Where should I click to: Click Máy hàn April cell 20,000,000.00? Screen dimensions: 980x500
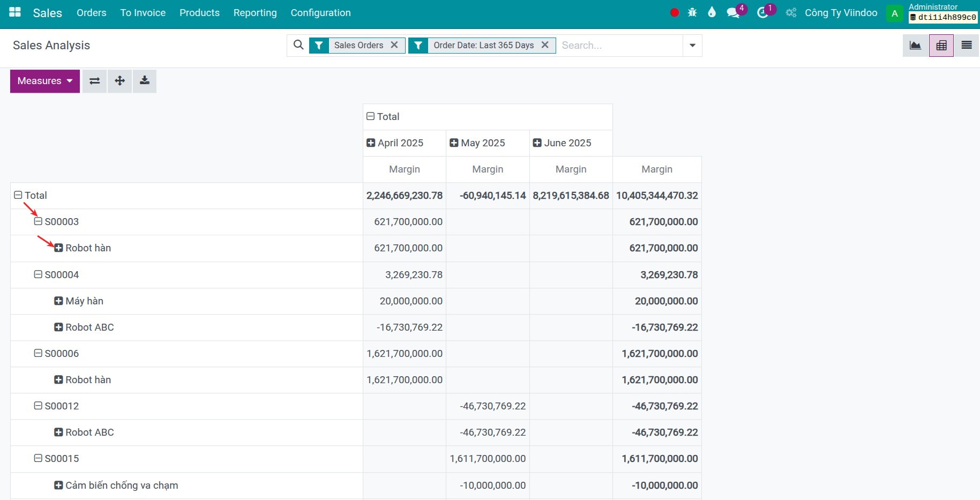[405, 301]
